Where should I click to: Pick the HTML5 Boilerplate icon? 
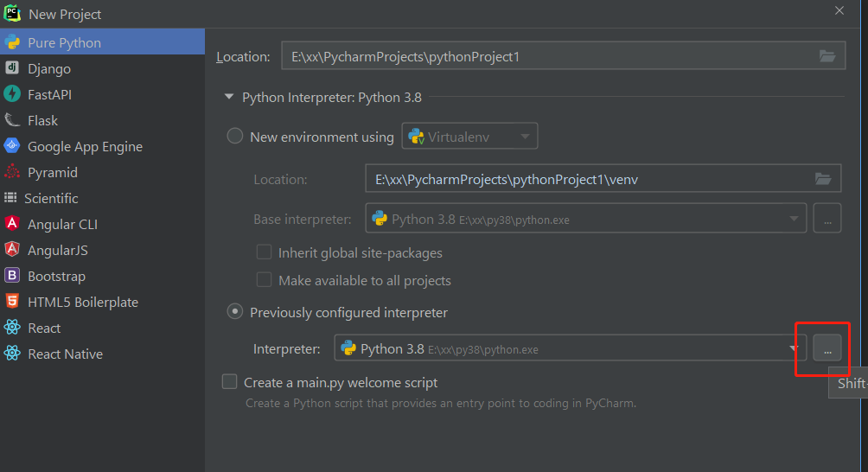12,302
